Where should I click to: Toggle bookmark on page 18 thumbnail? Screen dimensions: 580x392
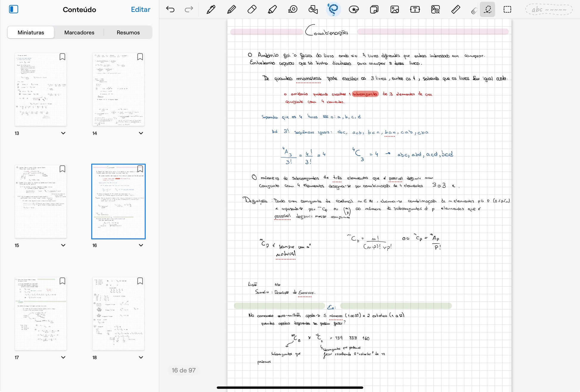[140, 281]
